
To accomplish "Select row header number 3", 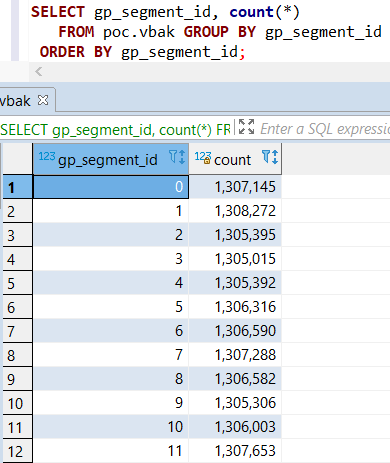I will click(x=17, y=235).
